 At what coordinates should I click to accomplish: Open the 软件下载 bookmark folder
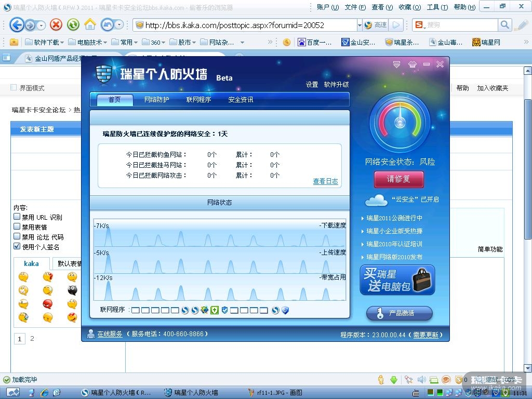click(x=45, y=42)
